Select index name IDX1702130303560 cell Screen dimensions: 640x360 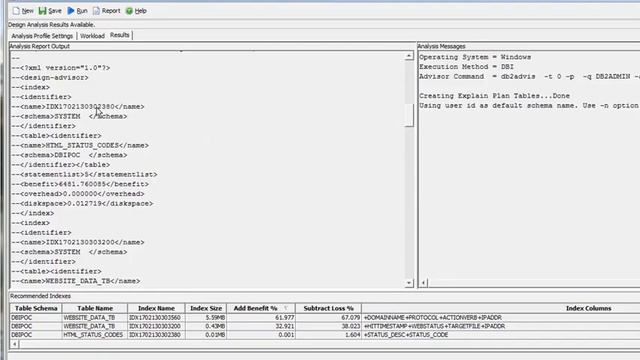[x=156, y=318]
